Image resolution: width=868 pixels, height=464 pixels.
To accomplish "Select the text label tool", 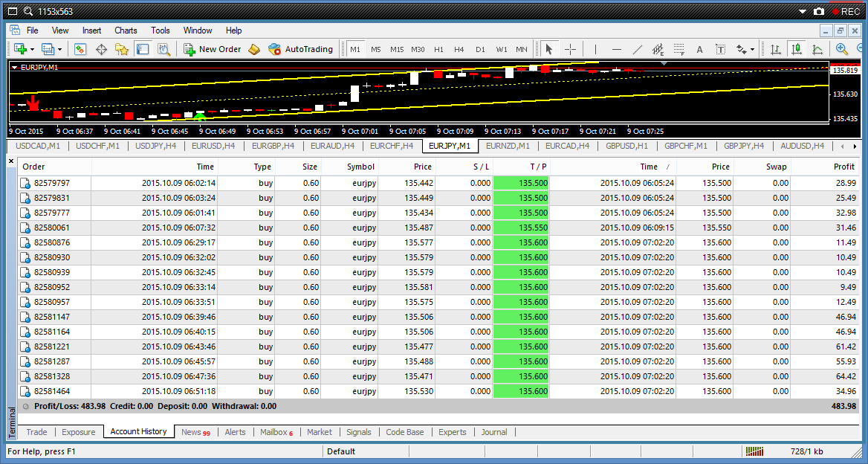I will tap(720, 49).
